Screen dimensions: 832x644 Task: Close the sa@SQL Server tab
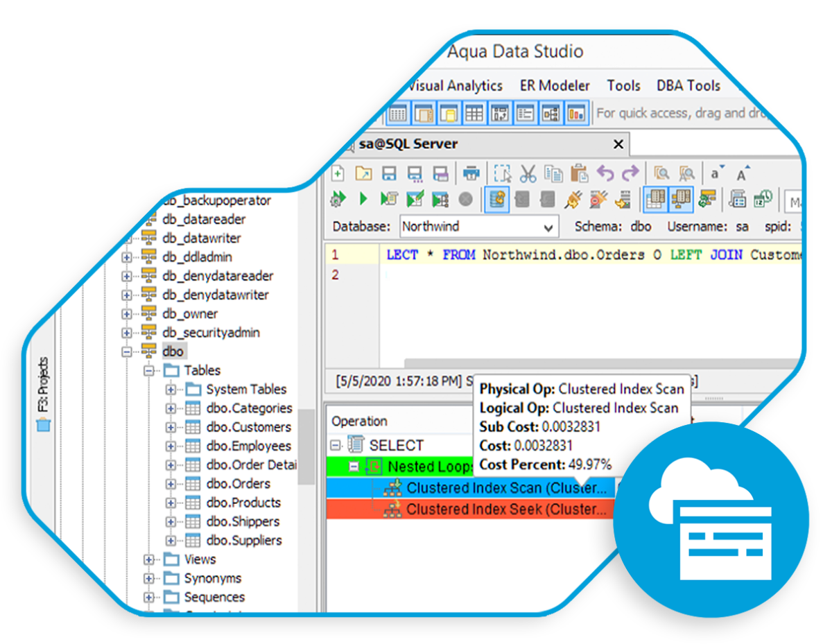(618, 145)
